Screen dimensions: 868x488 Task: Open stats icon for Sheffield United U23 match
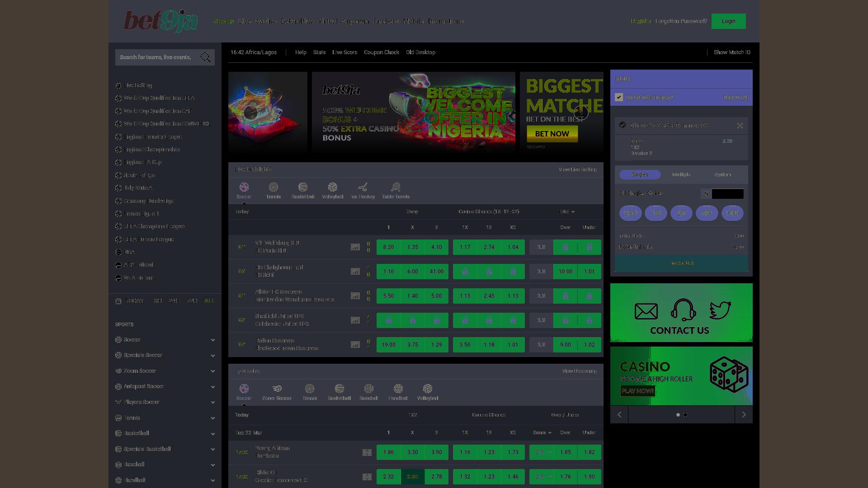355,320
